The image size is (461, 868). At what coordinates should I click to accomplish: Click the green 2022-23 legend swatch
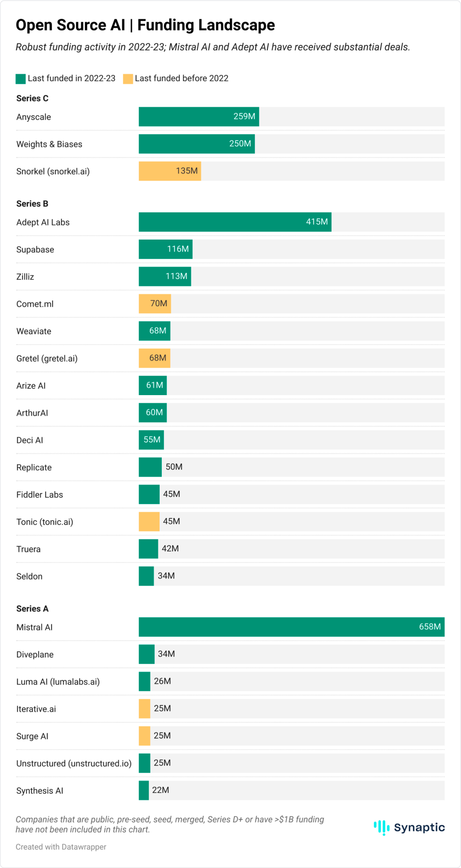point(20,79)
